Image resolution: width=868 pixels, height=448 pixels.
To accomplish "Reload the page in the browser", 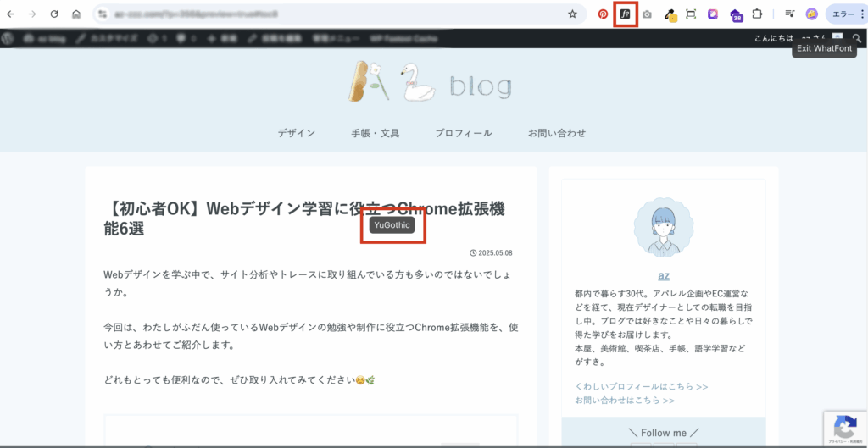I will coord(54,14).
